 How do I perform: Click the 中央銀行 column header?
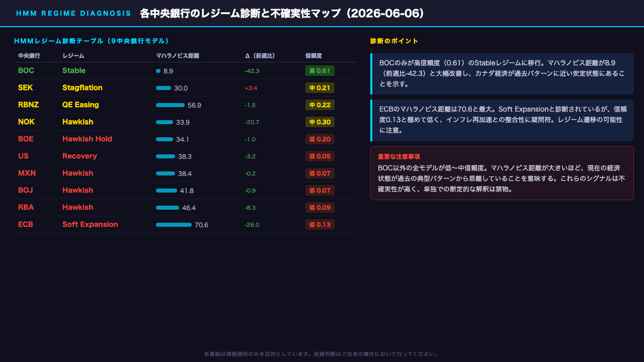click(29, 56)
